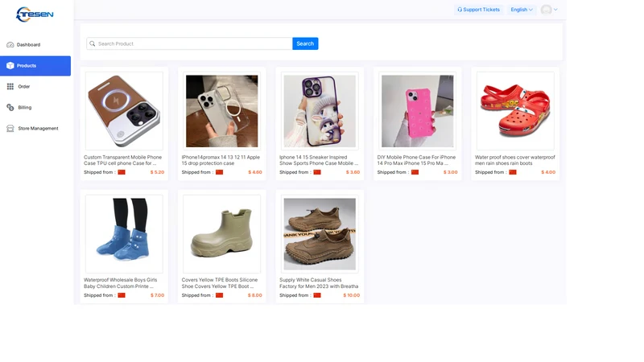Image resolution: width=644 pixels, height=362 pixels.
Task: Select Products in the sidebar
Action: pyautogui.click(x=35, y=66)
